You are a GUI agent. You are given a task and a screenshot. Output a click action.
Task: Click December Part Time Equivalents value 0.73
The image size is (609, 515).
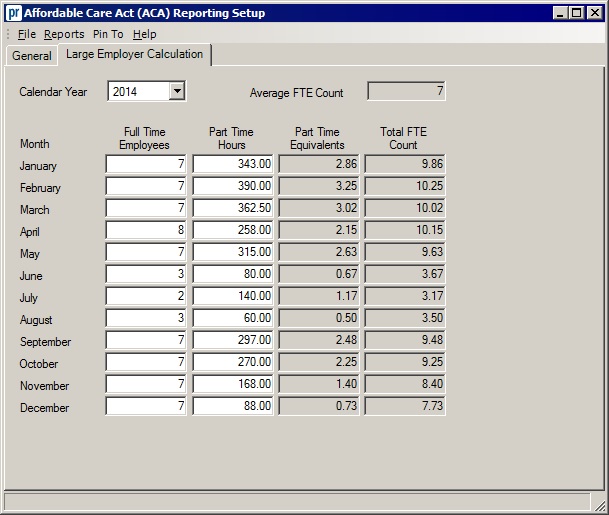tap(319, 406)
